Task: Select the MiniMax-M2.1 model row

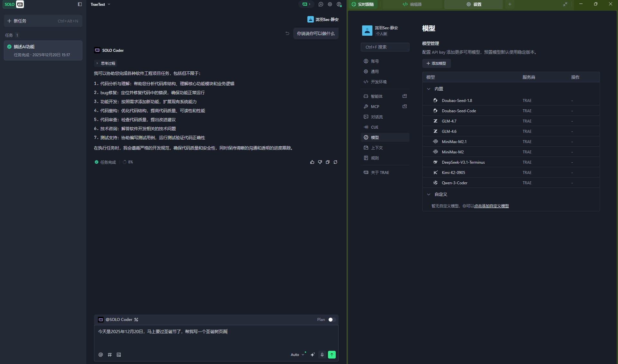Action: (511, 141)
